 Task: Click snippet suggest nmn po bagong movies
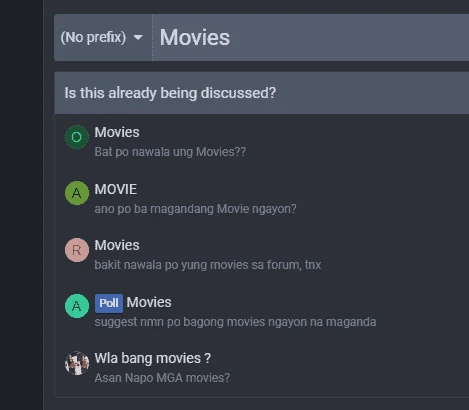coord(235,322)
